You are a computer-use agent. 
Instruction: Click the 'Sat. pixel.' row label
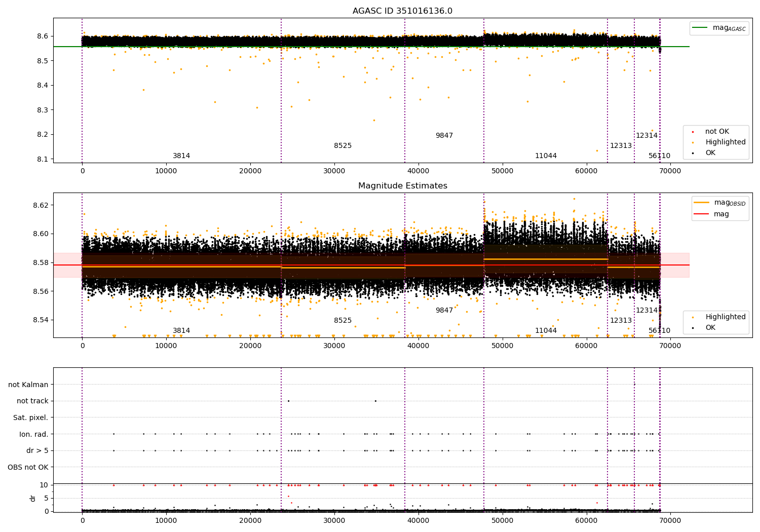pos(31,417)
